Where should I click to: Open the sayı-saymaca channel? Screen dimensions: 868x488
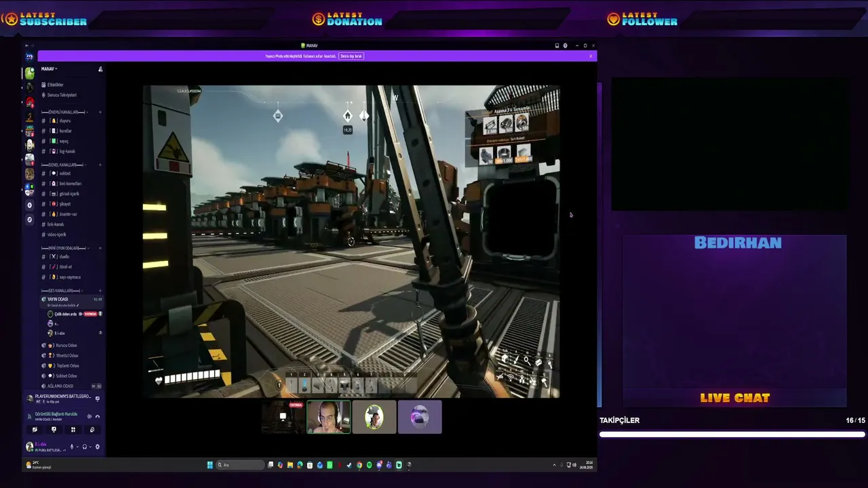coord(71,277)
